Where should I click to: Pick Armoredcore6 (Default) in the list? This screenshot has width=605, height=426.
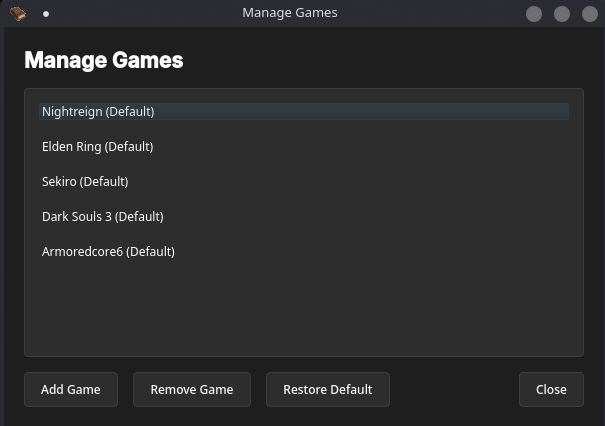[108, 252]
